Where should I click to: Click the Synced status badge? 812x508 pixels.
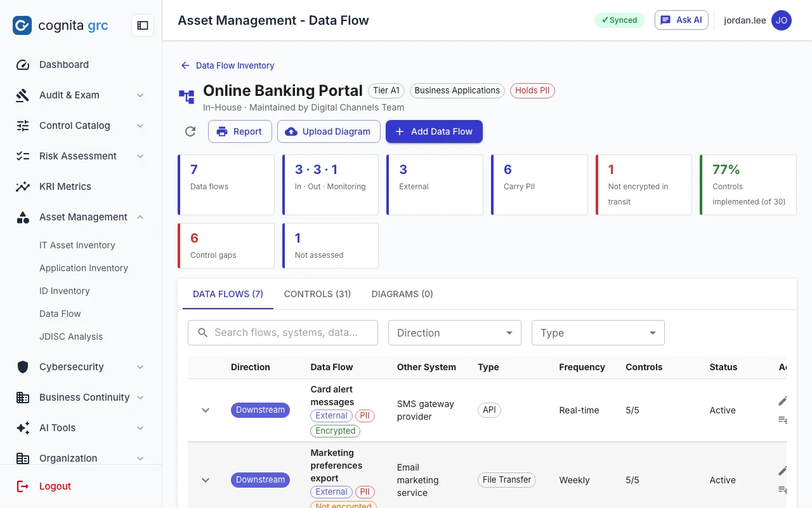tap(619, 20)
